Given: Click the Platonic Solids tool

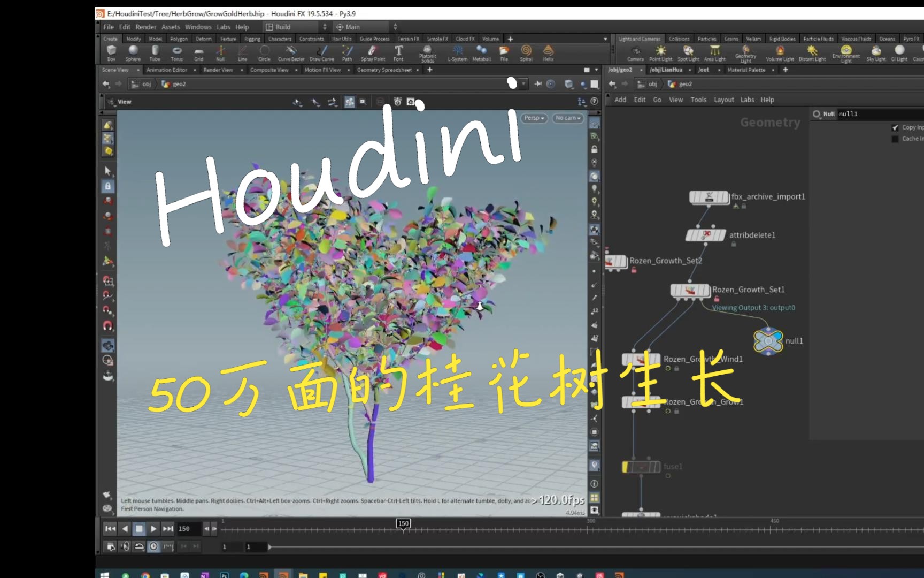Looking at the screenshot, I should [x=428, y=54].
